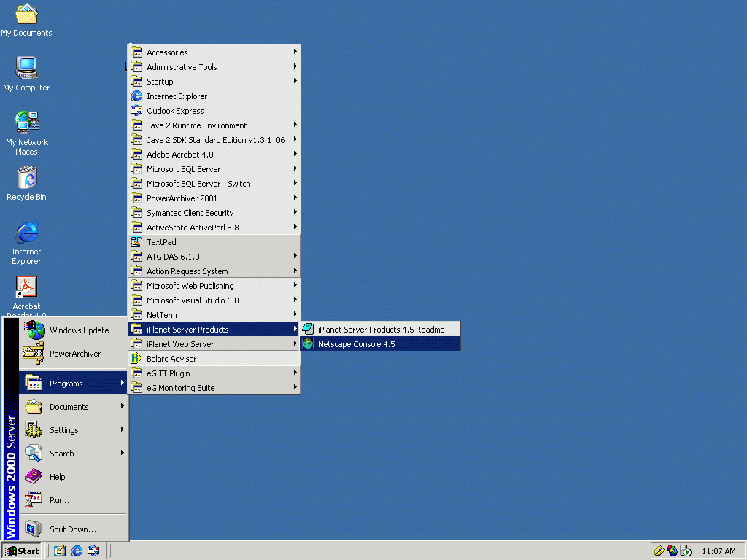Click the Shut Down icon

(x=34, y=529)
